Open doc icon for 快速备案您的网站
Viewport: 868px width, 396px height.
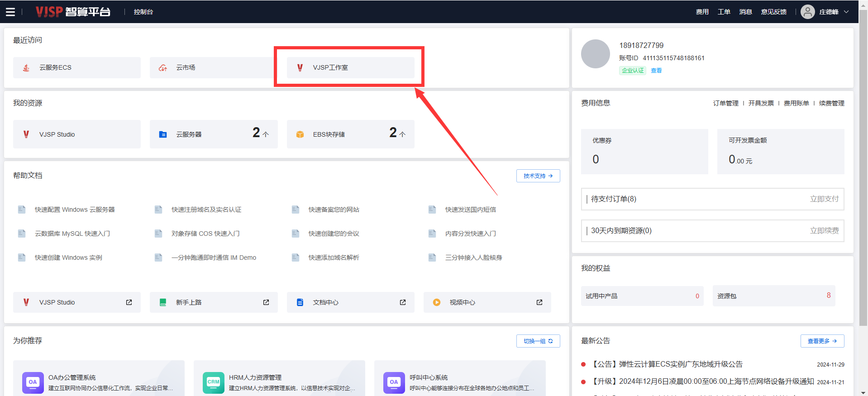(x=296, y=210)
